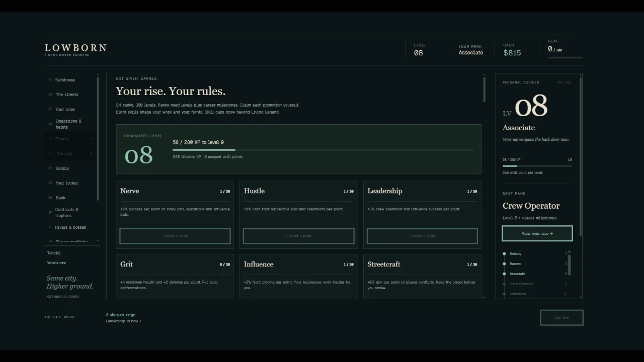Click the Your Rank value Associate

471,53
